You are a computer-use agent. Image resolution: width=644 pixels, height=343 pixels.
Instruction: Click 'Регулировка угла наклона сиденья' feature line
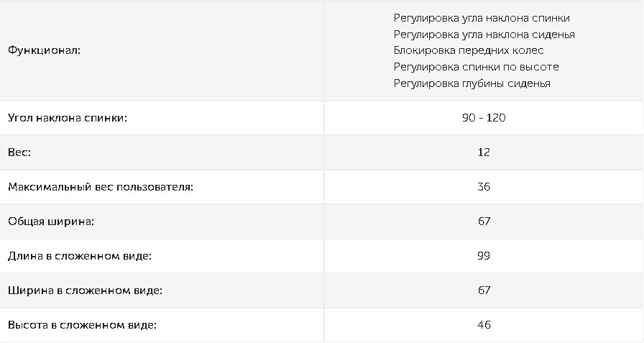[484, 35]
